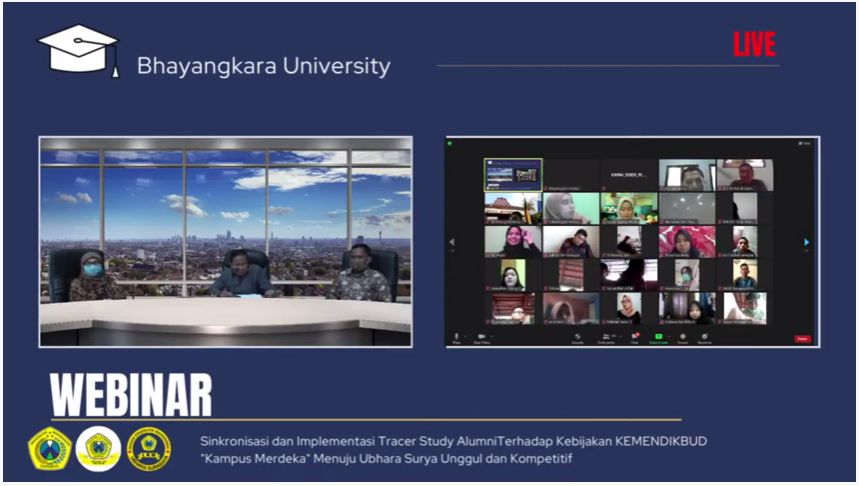Click the green Share Screen icon
859x486 pixels.
coord(658,338)
